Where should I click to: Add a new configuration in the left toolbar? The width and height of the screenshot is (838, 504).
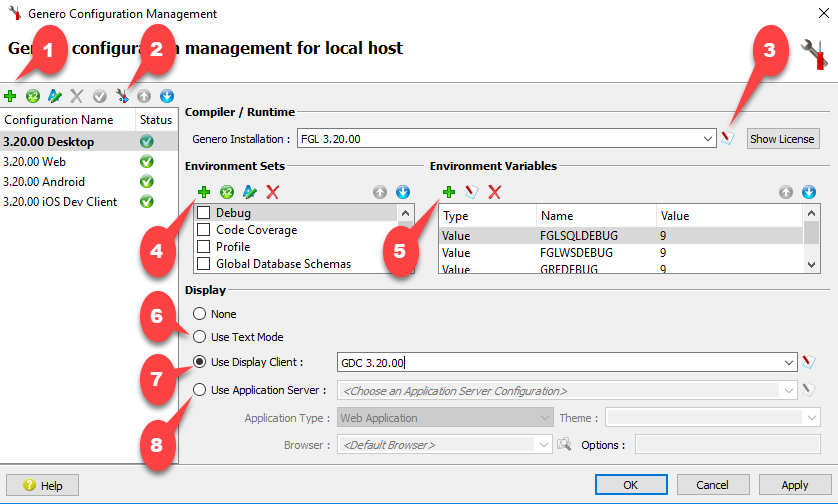[x=10, y=96]
